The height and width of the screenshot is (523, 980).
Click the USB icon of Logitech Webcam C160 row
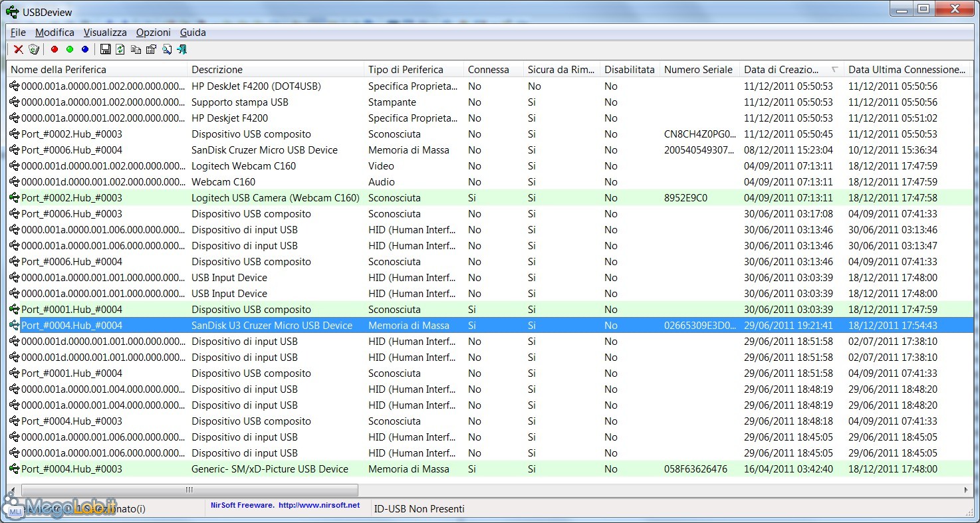(x=15, y=165)
